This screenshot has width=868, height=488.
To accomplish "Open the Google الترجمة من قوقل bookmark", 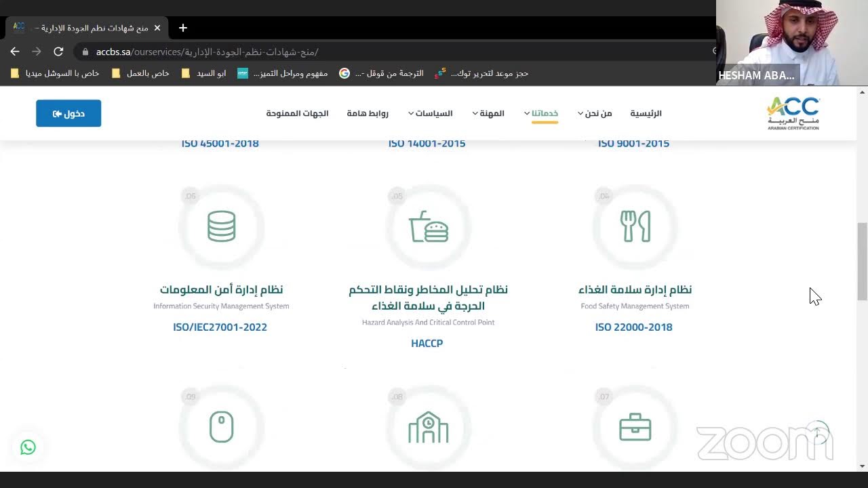I will pos(382,73).
